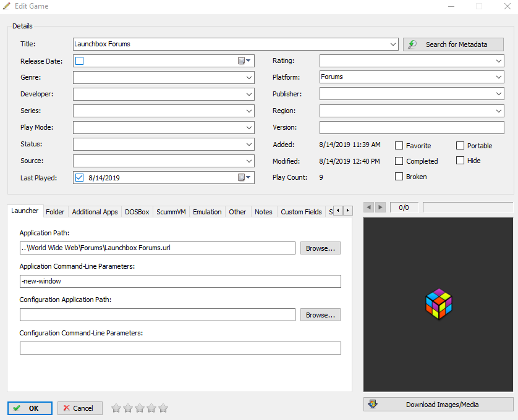Image resolution: width=518 pixels, height=420 pixels.
Task: Open the Platform dropdown showing Forums
Action: pos(499,77)
